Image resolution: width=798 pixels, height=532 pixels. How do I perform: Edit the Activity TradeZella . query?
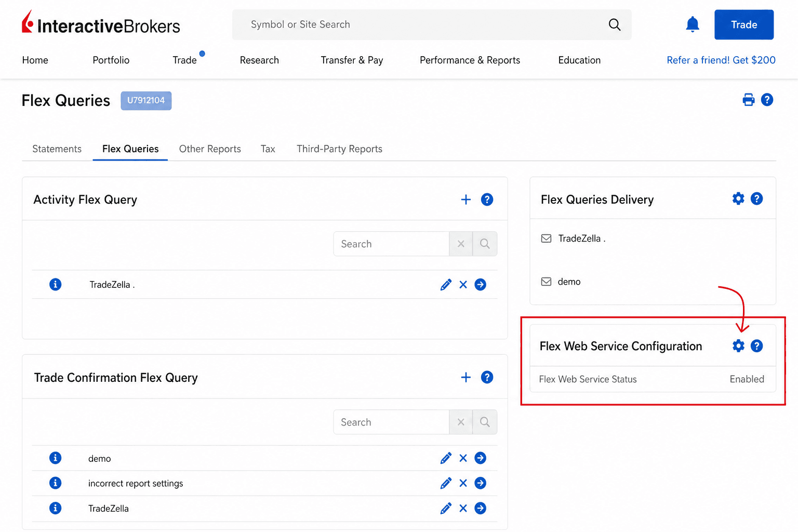[446, 285]
